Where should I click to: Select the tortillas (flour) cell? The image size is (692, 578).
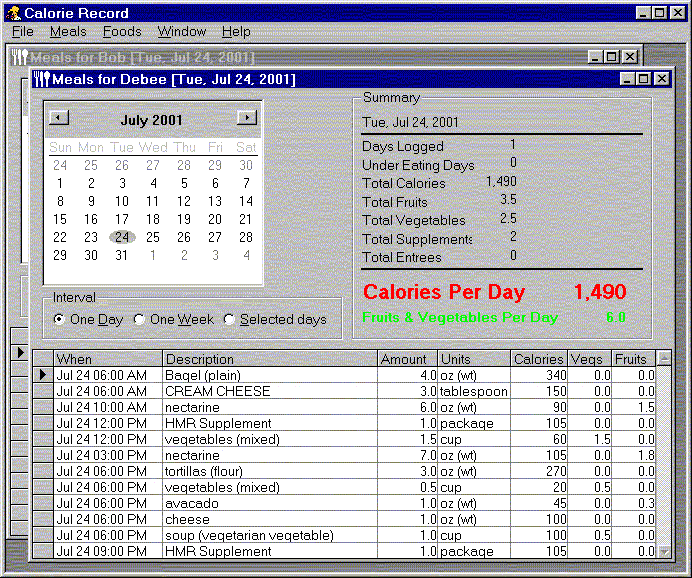pos(270,471)
